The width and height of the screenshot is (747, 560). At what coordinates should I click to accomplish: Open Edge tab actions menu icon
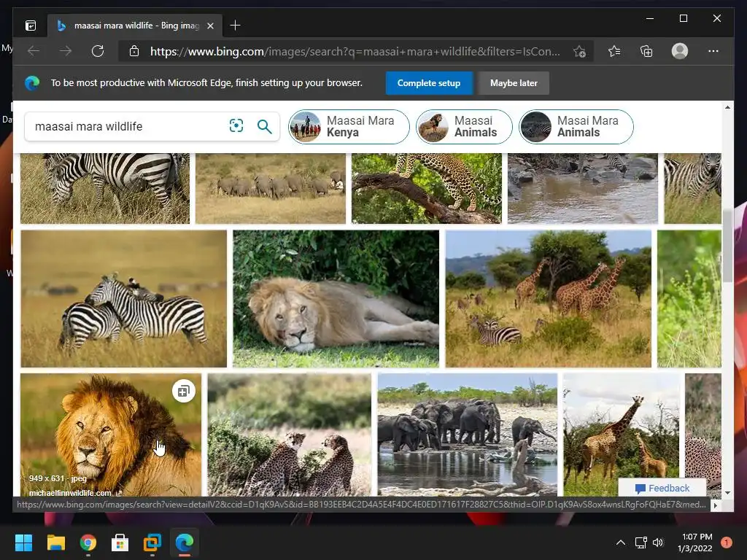(x=31, y=26)
